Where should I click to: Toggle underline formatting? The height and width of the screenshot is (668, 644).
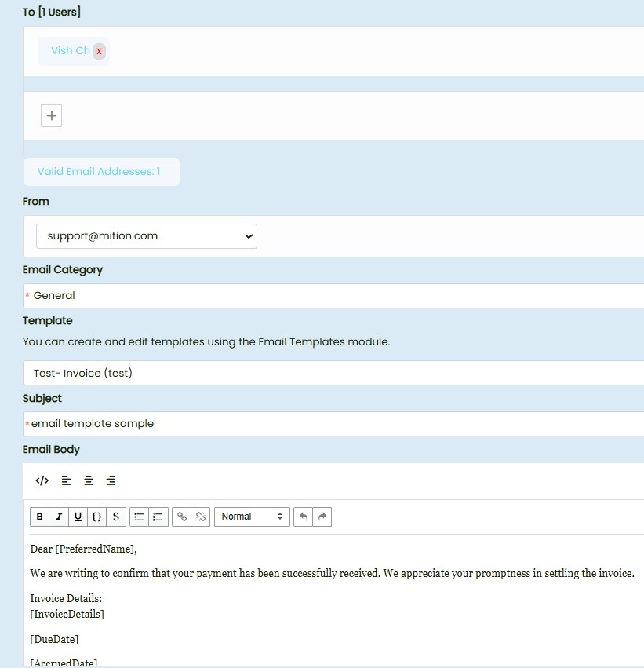(78, 517)
